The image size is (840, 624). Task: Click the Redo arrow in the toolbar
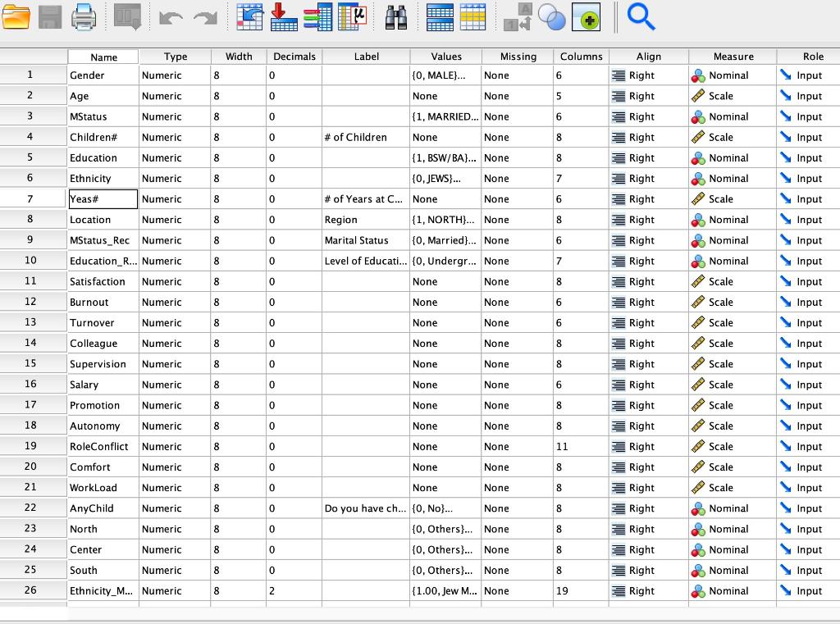203,17
